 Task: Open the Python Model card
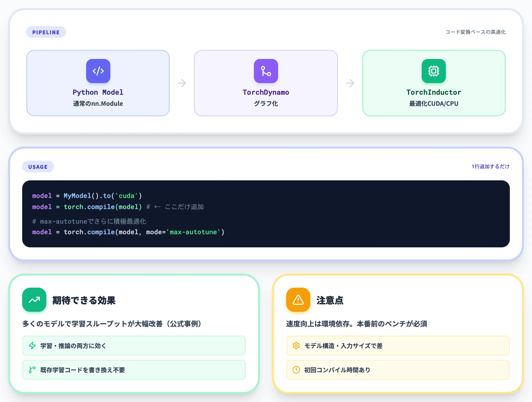98,83
